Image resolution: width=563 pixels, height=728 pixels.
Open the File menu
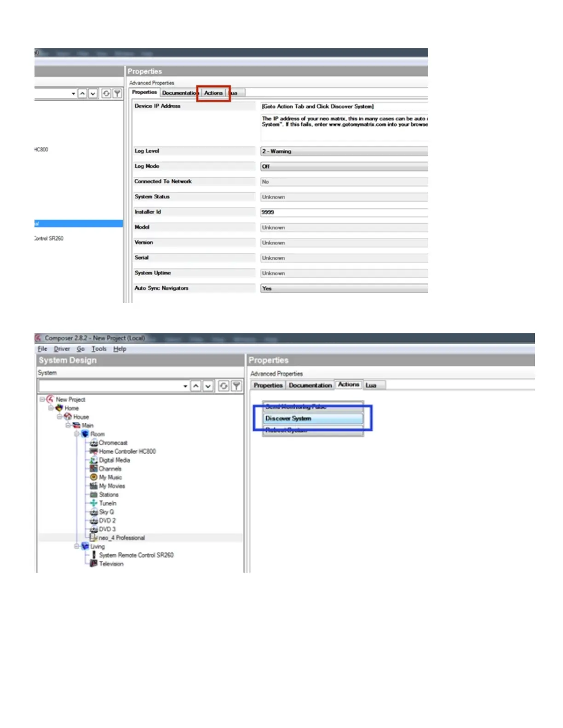click(x=42, y=349)
